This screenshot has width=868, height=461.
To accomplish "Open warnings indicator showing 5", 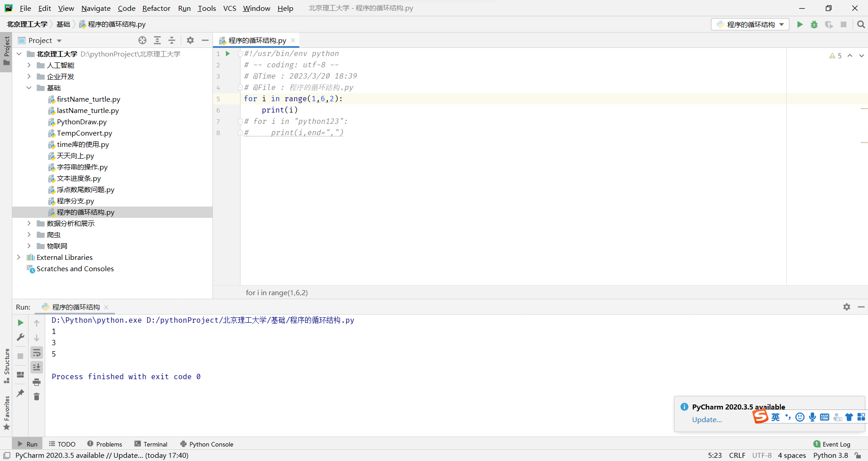I will click(835, 56).
